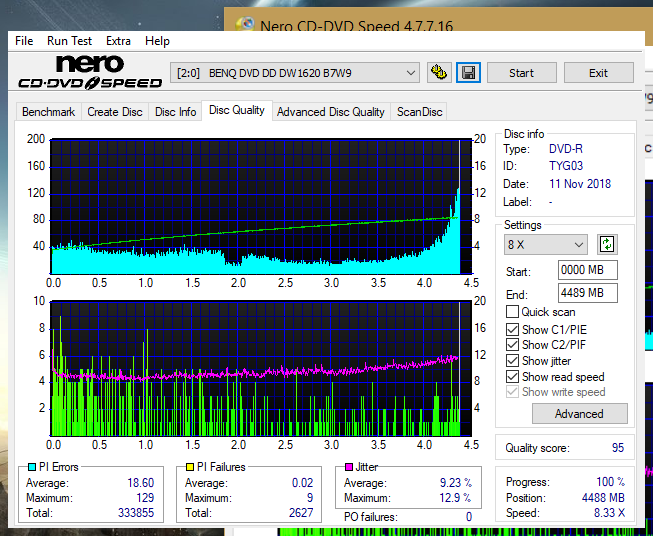Click the date 11 Nov 2018
This screenshot has height=536, width=653.
(x=580, y=184)
